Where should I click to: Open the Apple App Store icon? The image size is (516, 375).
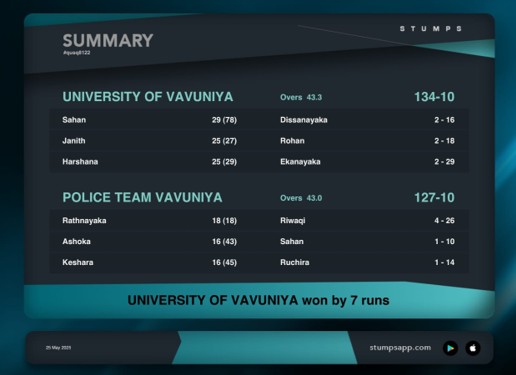(x=473, y=348)
